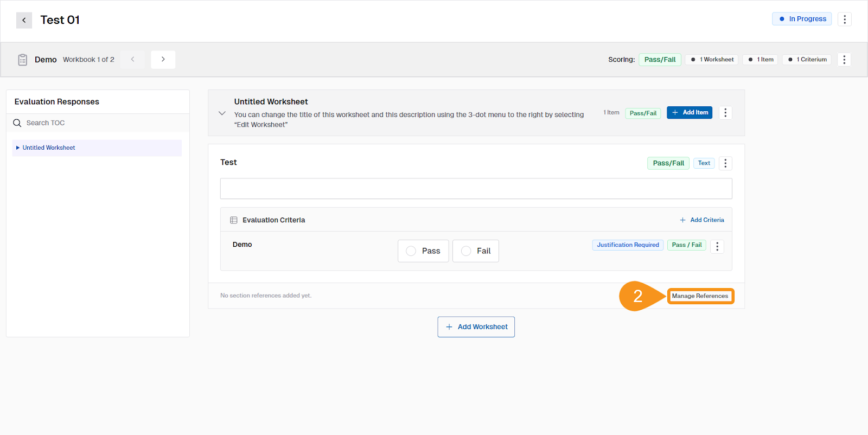Click the Add Worksheet button

[476, 327]
